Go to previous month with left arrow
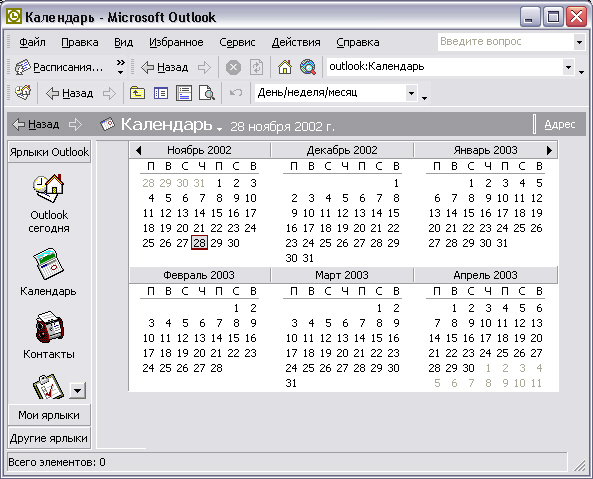 tap(138, 150)
